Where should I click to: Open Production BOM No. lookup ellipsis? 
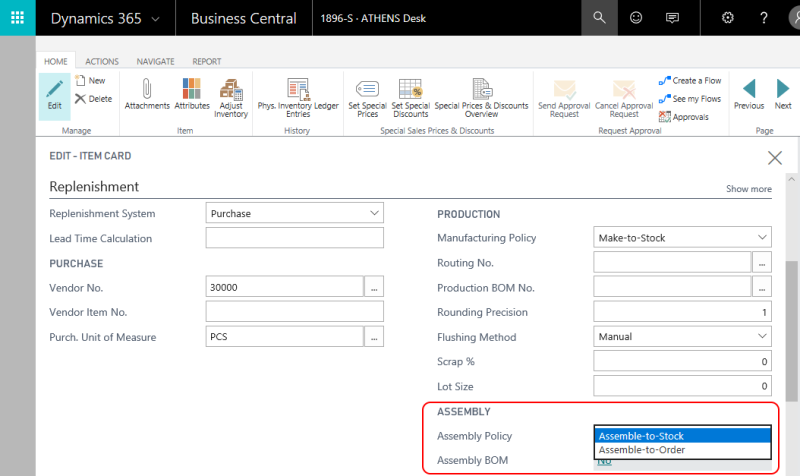pyautogui.click(x=762, y=287)
